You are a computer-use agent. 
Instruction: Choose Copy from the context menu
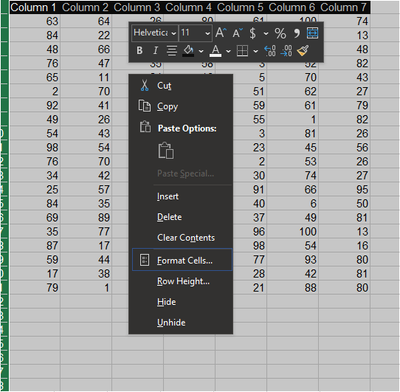point(181,106)
